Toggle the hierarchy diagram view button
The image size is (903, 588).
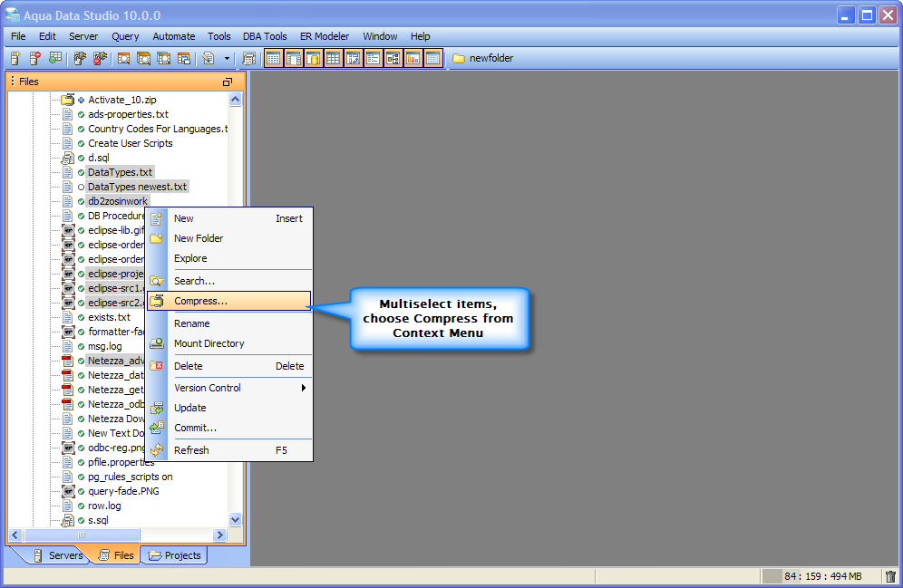tap(393, 58)
